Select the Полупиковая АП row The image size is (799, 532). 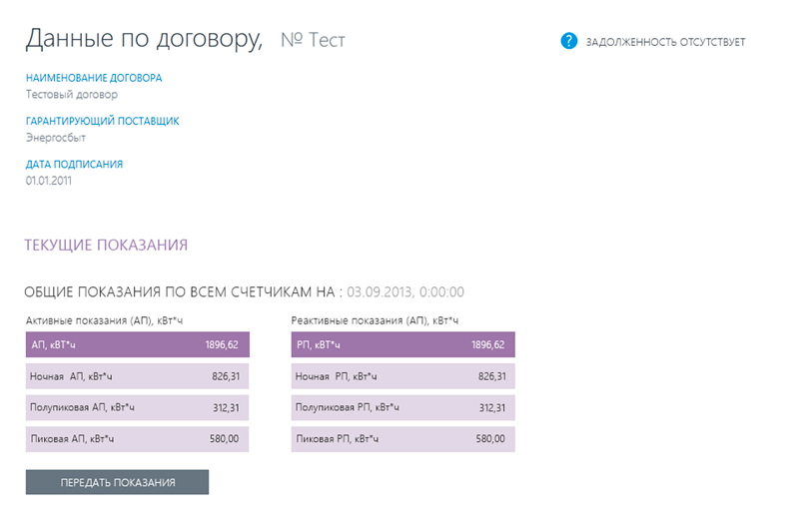(138, 408)
